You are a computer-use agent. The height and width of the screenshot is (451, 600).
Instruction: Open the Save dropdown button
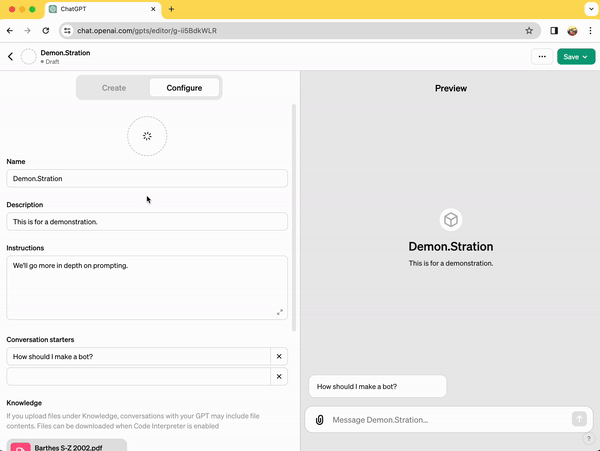(x=575, y=57)
